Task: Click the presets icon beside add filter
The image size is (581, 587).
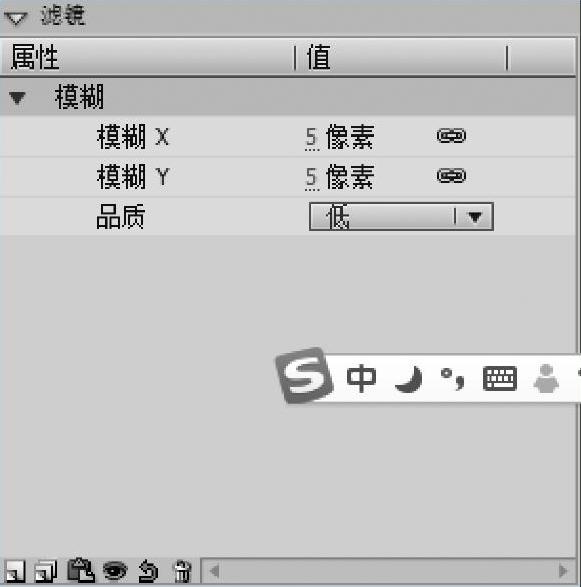Action: pyautogui.click(x=46, y=571)
